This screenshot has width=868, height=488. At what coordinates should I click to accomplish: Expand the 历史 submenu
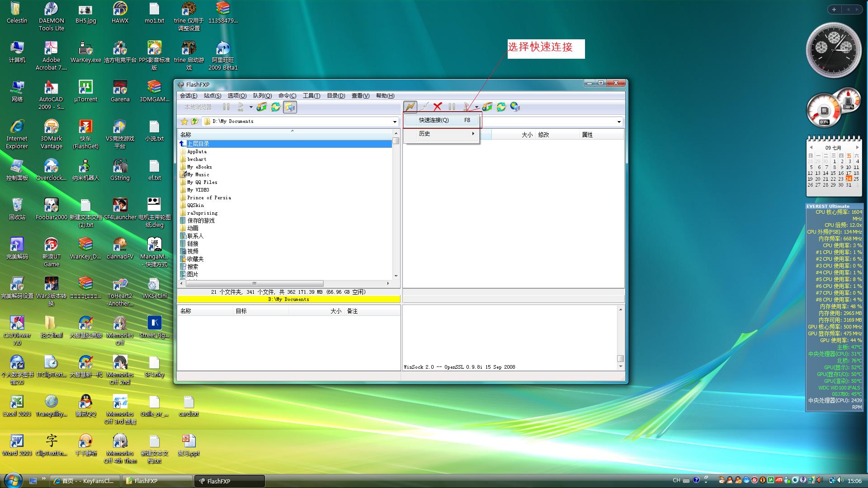coord(441,134)
